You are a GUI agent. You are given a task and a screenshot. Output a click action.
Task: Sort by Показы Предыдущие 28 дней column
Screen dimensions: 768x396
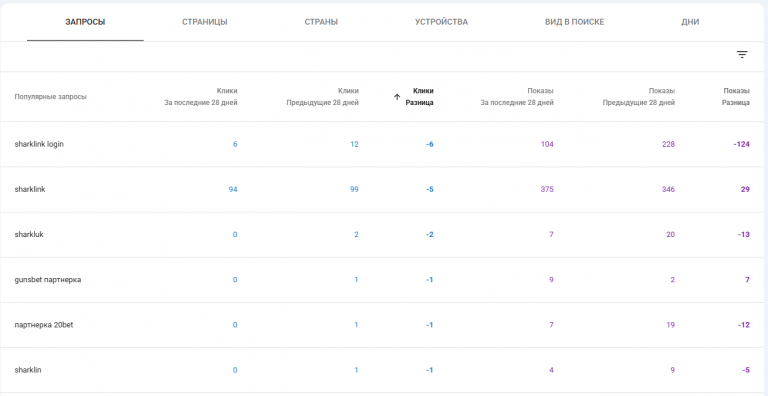click(x=639, y=97)
